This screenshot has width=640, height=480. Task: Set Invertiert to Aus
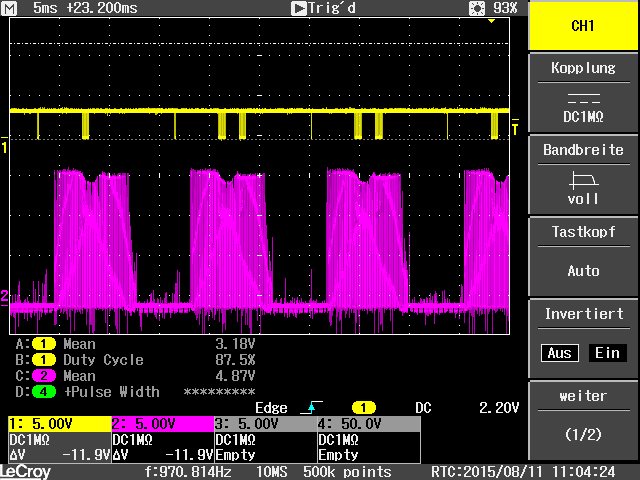point(560,353)
